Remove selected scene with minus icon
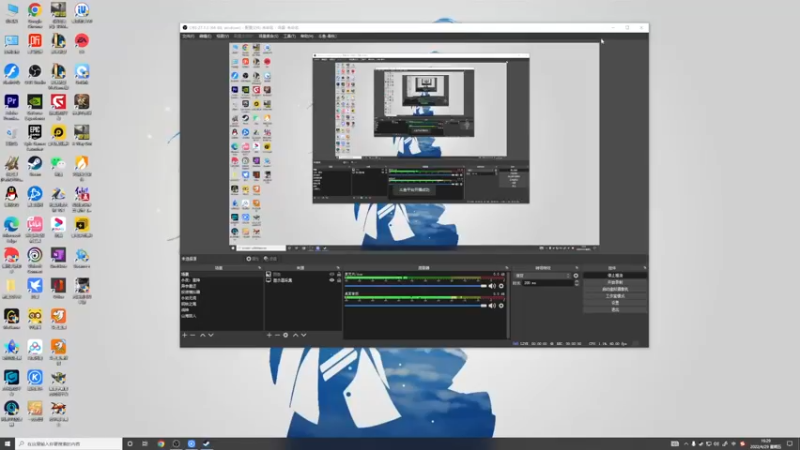Image resolution: width=800 pixels, height=450 pixels. pos(193,335)
